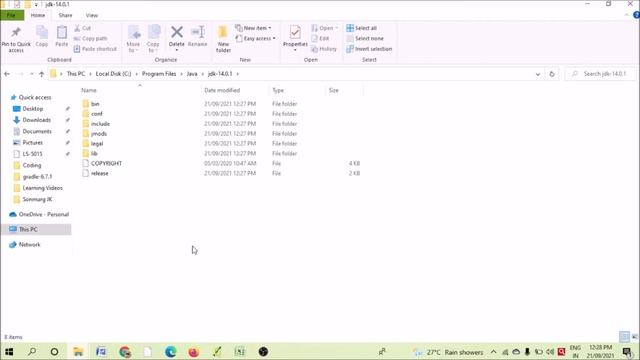Click Java in the address breadcrumb
The image size is (640, 360).
192,74
